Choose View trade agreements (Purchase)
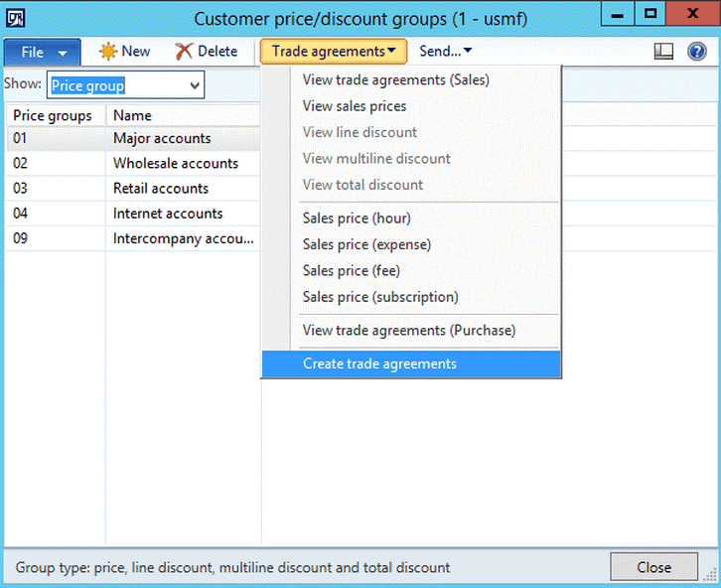 [409, 330]
